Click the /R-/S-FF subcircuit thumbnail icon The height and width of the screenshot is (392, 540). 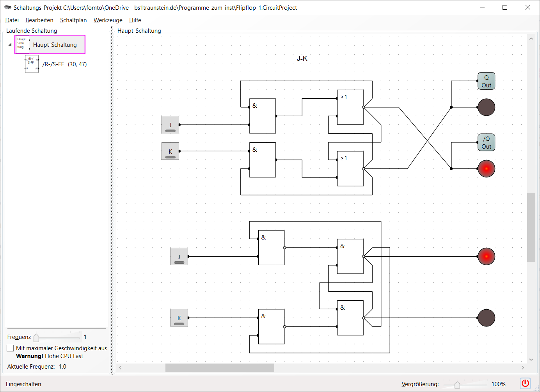[x=32, y=64]
